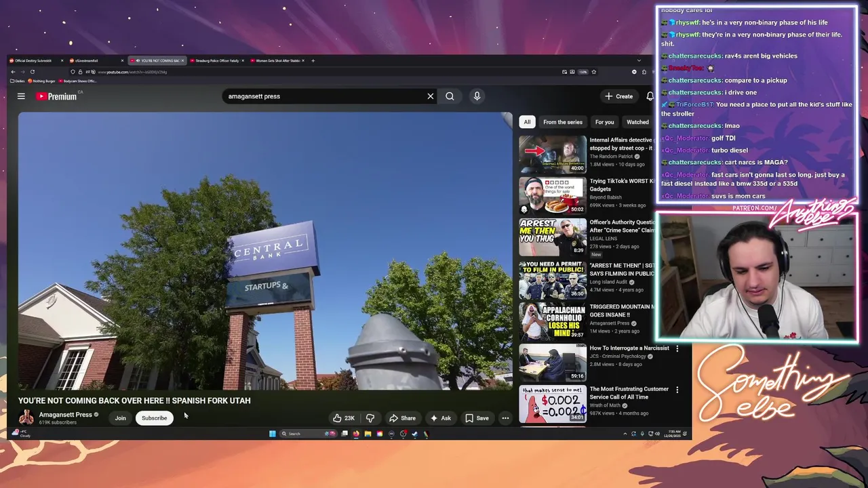Open Nothing Burger bookmark
868x488 pixels.
point(43,81)
